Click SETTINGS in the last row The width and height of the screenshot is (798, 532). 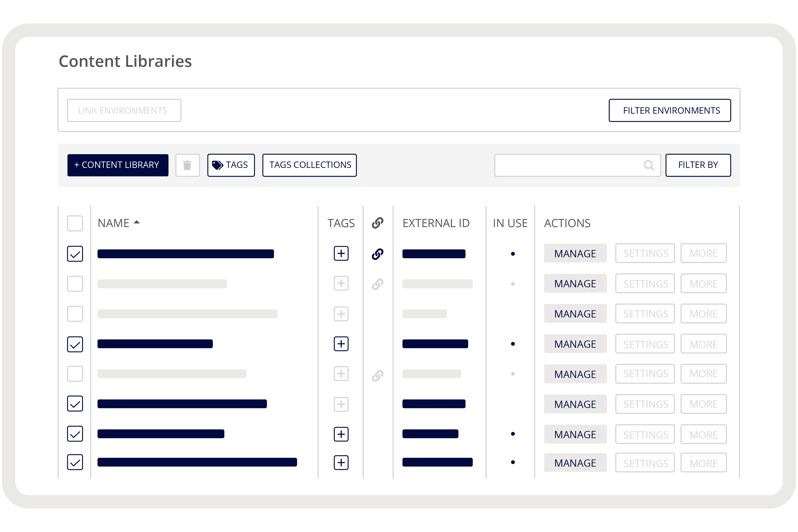645,463
